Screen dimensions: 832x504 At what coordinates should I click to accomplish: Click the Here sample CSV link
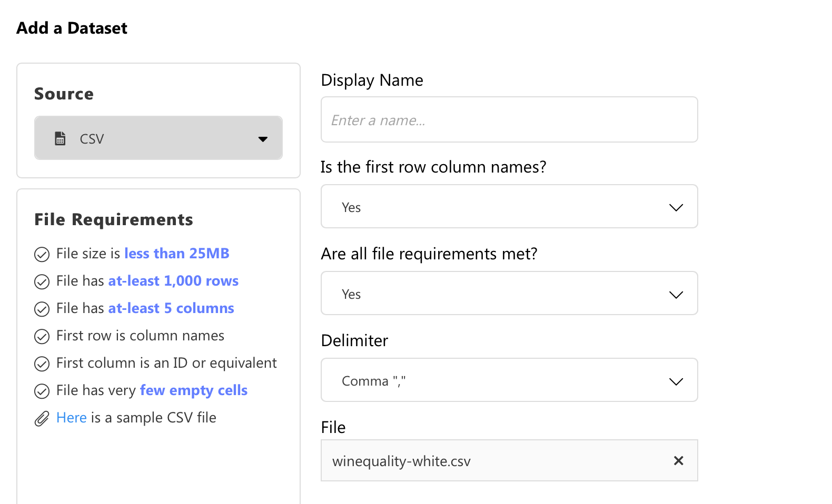tap(71, 418)
